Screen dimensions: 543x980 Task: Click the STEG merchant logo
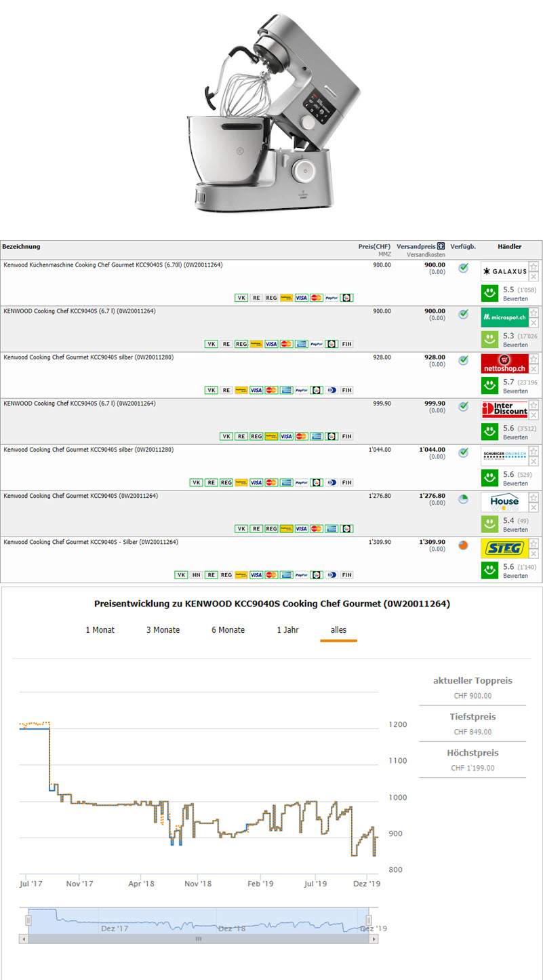pos(504,548)
